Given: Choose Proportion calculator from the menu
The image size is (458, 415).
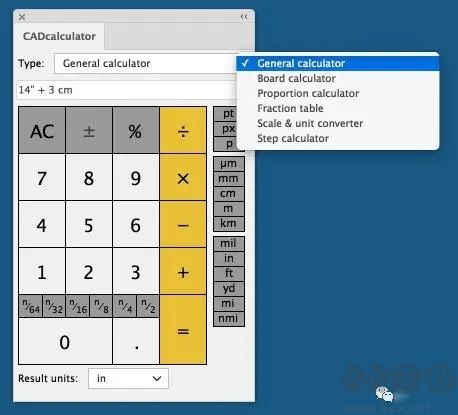Looking at the screenshot, I should click(338, 93).
